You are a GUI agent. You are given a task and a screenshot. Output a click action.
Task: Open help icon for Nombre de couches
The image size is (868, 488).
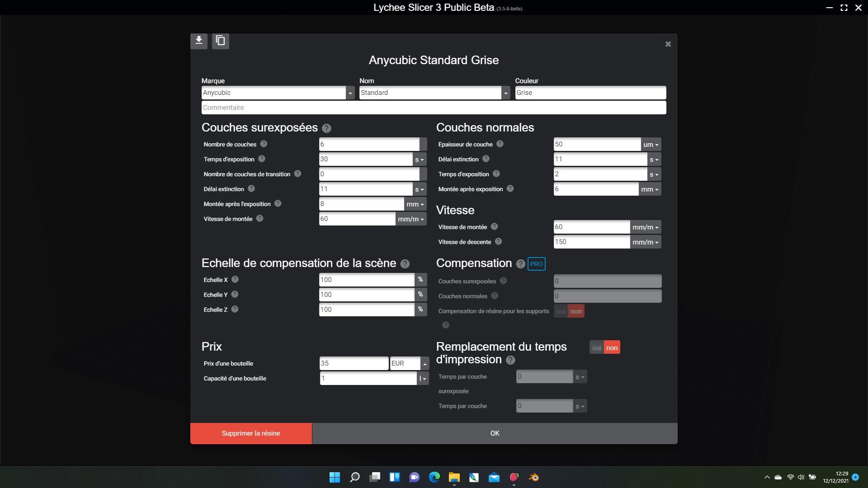(264, 144)
